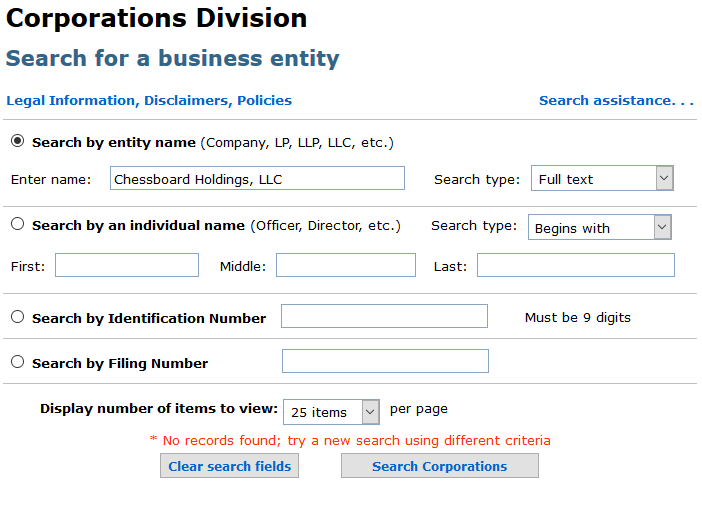The height and width of the screenshot is (507, 702).
Task: Click the Corporations Division title
Action: 156,18
